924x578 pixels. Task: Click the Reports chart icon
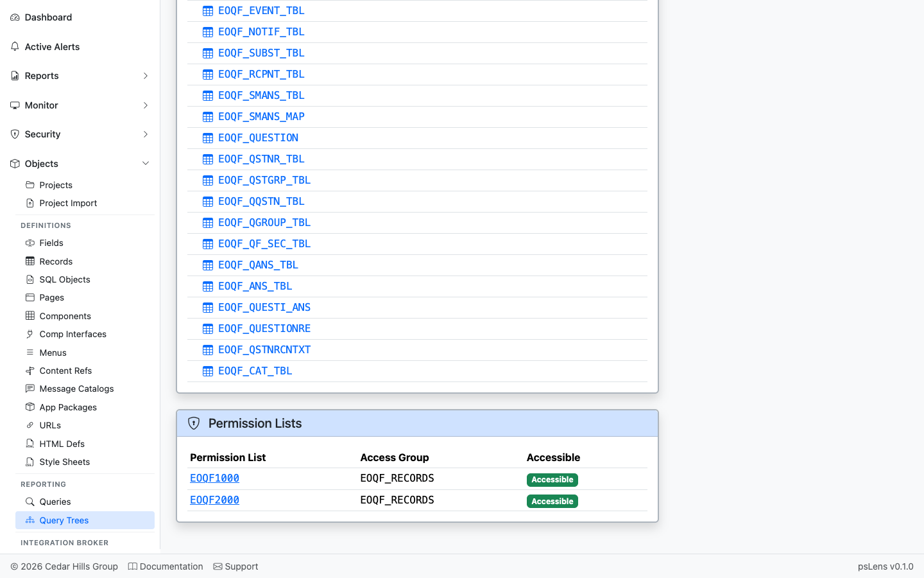tap(15, 76)
